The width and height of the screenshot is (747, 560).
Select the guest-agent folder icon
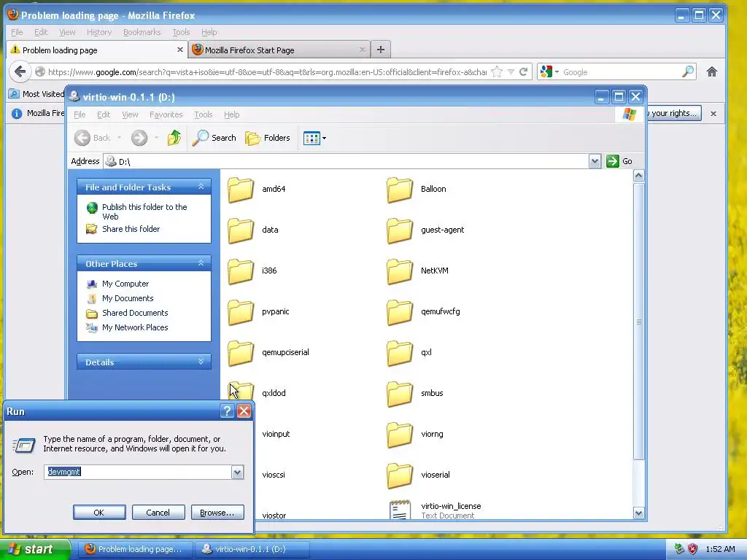coord(400,230)
